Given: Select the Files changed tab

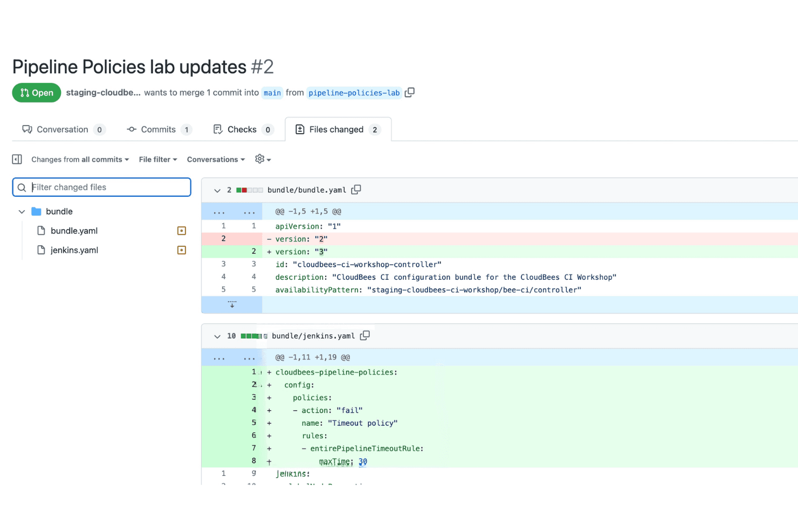Looking at the screenshot, I should [x=338, y=129].
